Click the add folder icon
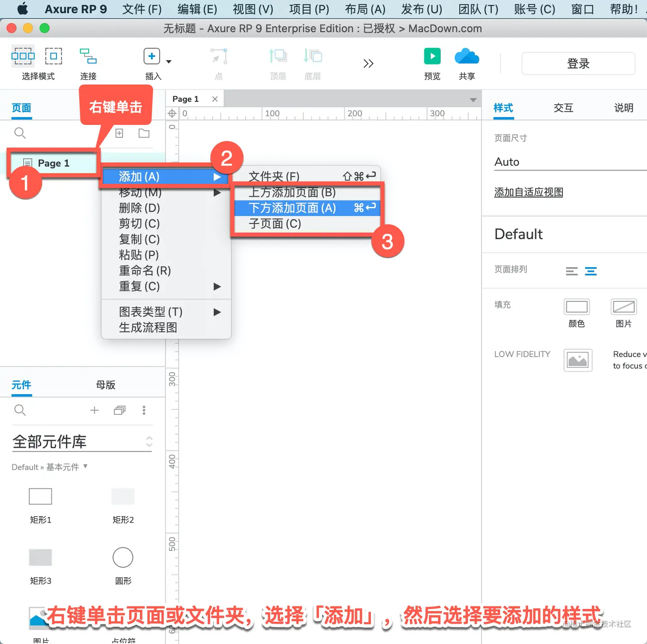647x644 pixels. coord(144,133)
